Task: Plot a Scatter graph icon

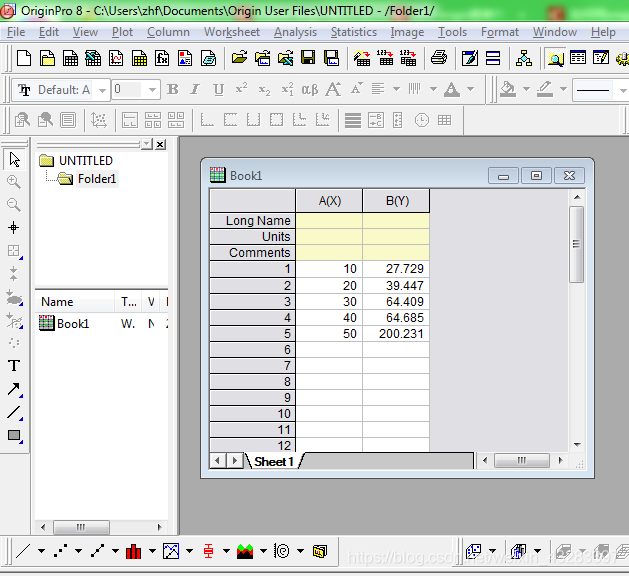Action: (60, 551)
